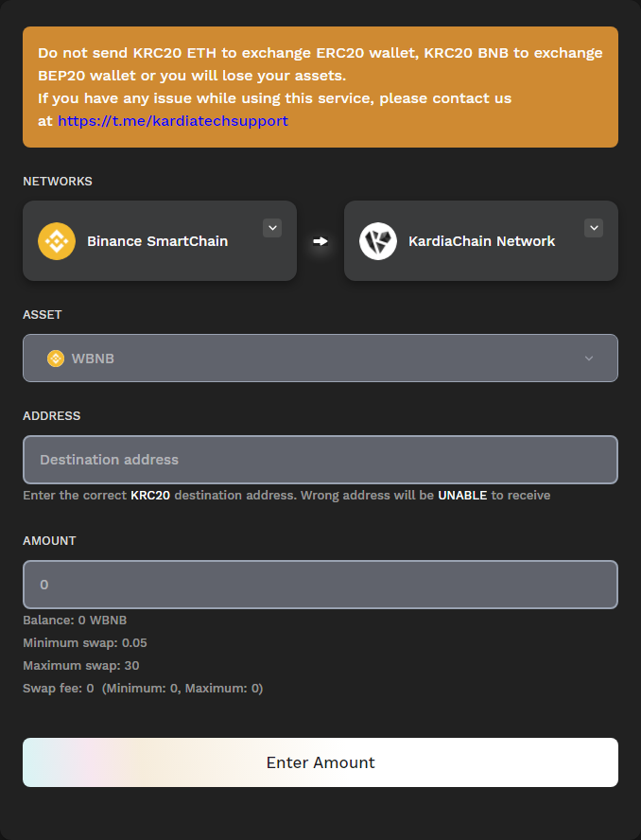
Task: Click the KardiaChain Network logo icon
Action: click(x=378, y=241)
